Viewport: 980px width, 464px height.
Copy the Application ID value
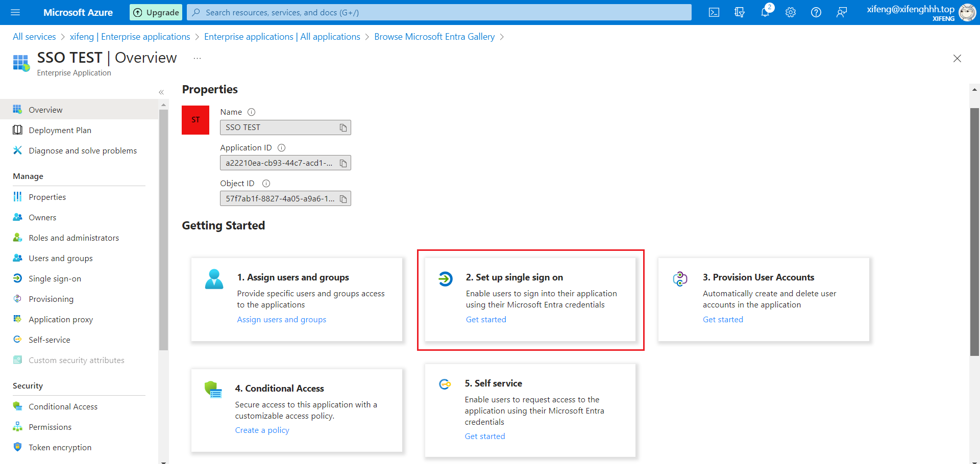pyautogui.click(x=344, y=163)
